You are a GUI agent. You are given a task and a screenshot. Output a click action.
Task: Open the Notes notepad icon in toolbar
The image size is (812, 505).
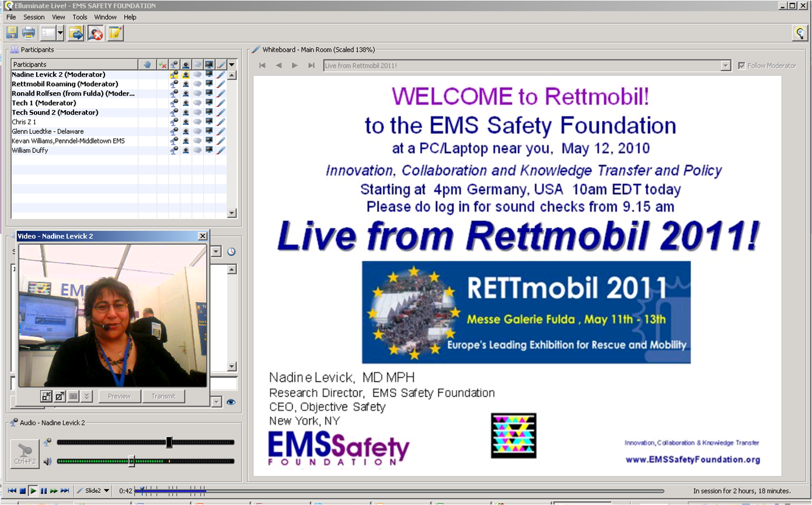115,33
